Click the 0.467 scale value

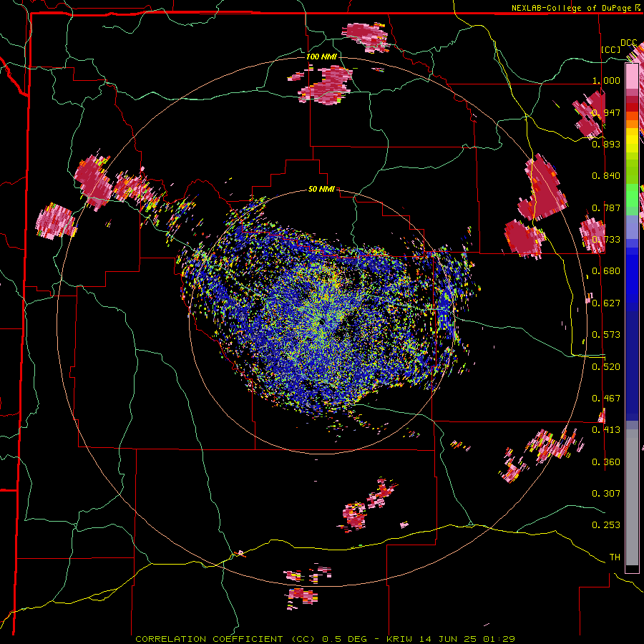[606, 399]
